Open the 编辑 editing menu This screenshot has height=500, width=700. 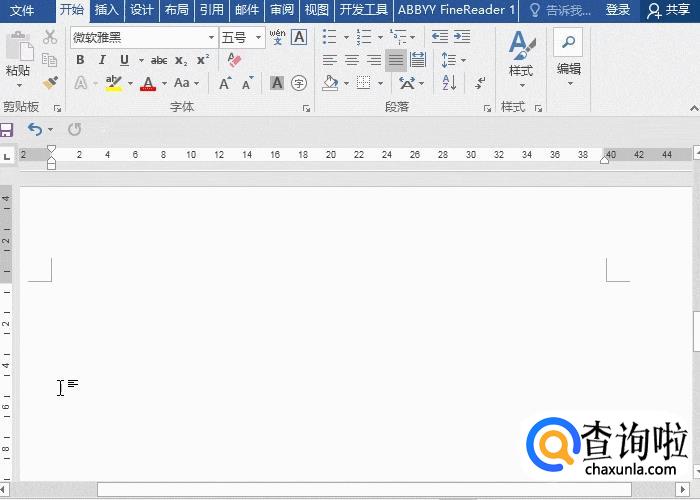pos(568,58)
